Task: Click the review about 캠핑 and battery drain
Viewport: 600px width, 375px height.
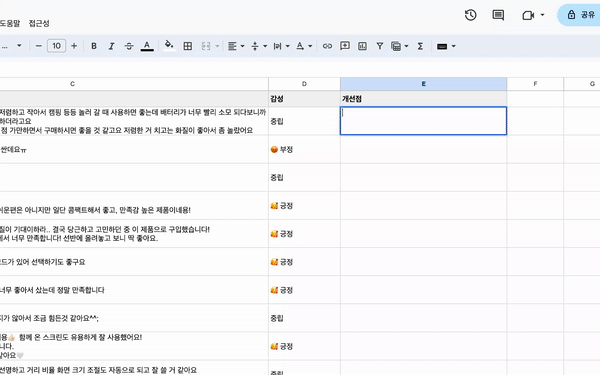Action: tap(133, 121)
